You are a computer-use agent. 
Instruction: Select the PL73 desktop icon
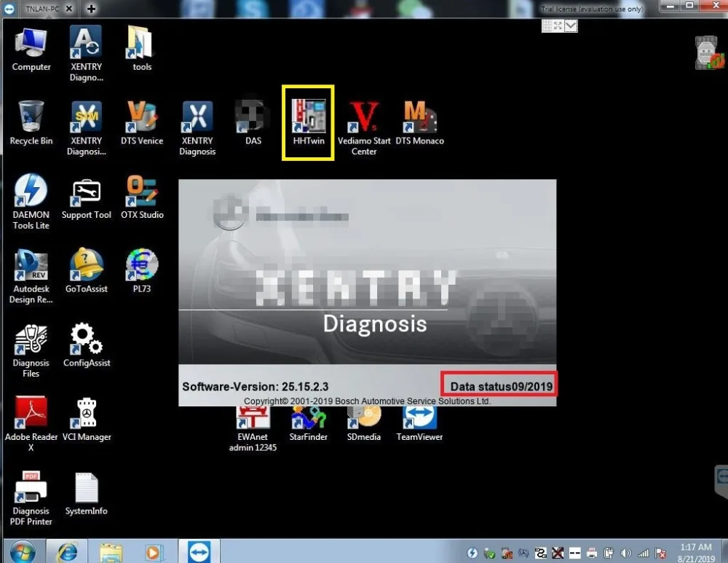point(142,269)
